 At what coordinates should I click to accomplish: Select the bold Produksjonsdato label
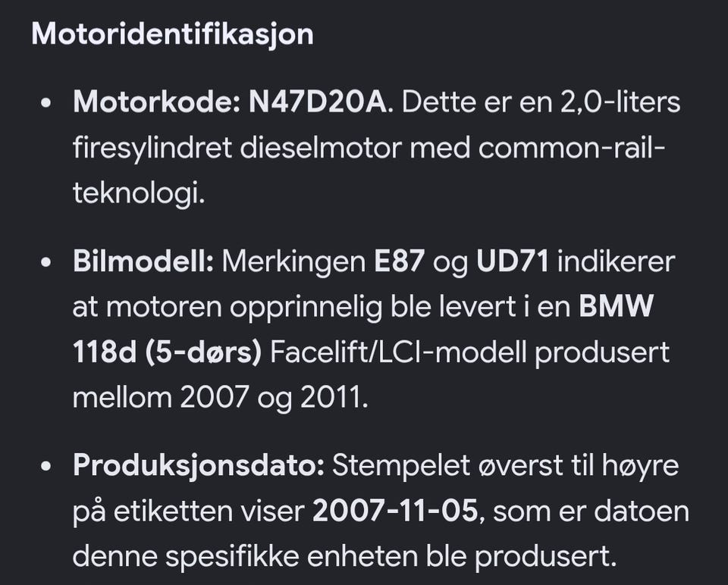(x=198, y=465)
